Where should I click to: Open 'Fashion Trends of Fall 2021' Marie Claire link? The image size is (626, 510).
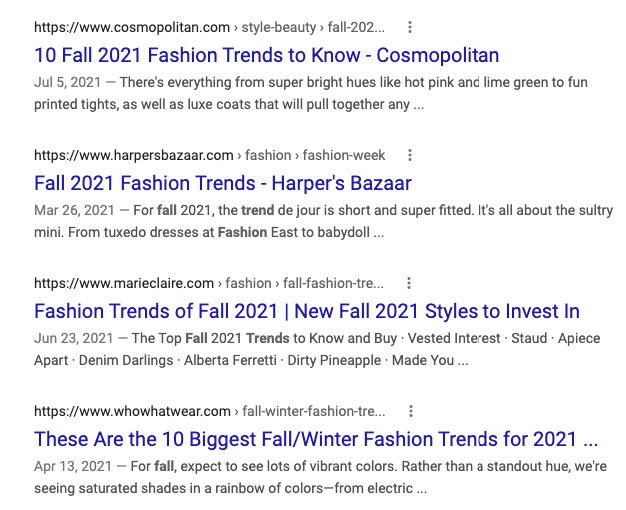[x=306, y=311]
